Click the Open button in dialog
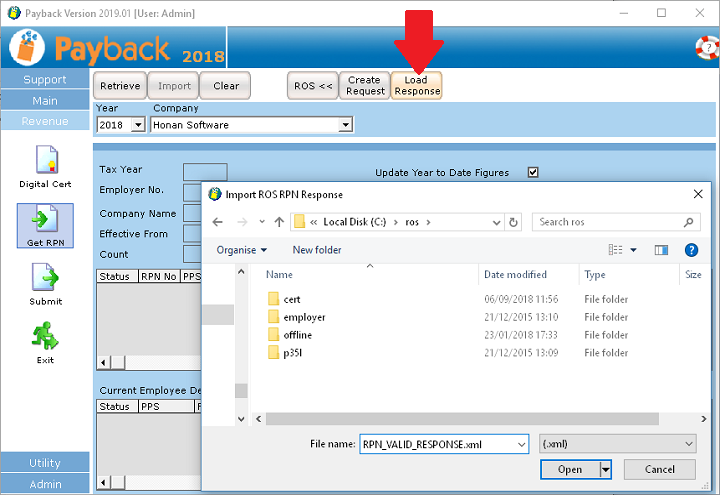This screenshot has width=720, height=495. (569, 469)
